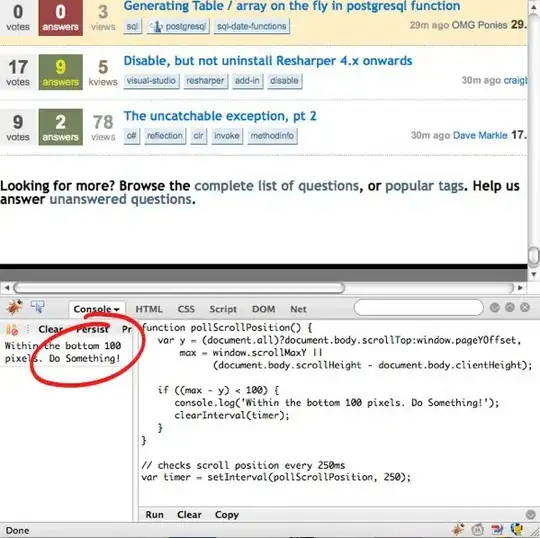Viewport: 540px width, 538px height.
Task: Click the postgresql tag
Action: [178, 26]
